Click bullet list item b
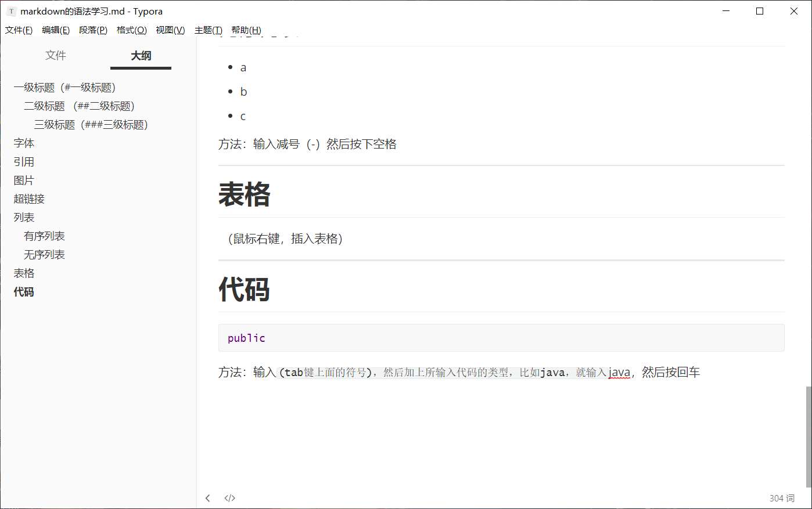Viewport: 812px width, 509px height. click(243, 92)
